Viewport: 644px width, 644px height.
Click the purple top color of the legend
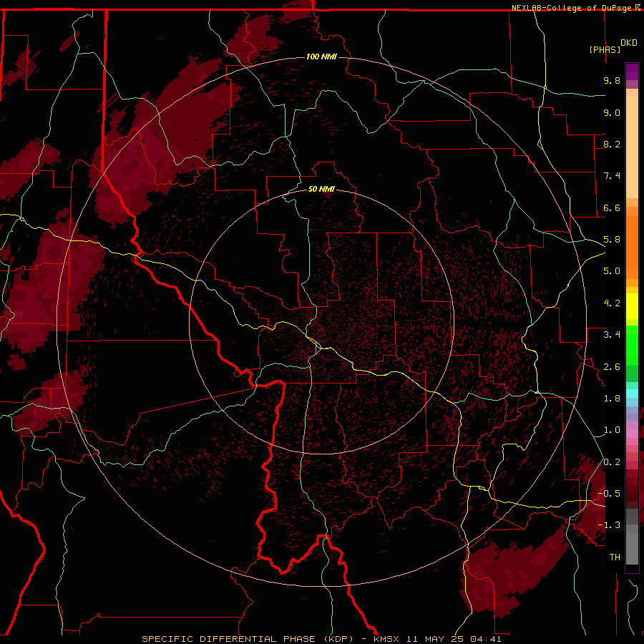click(x=632, y=72)
